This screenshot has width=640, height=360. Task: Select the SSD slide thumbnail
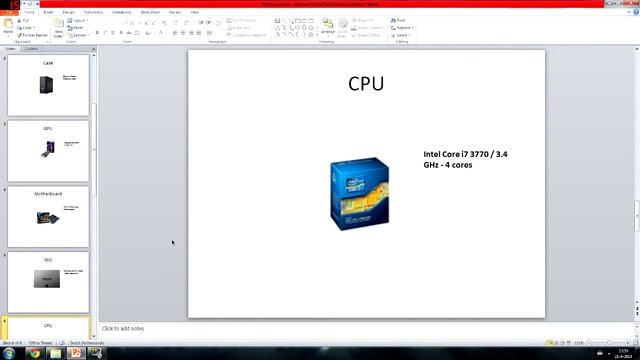[48, 282]
